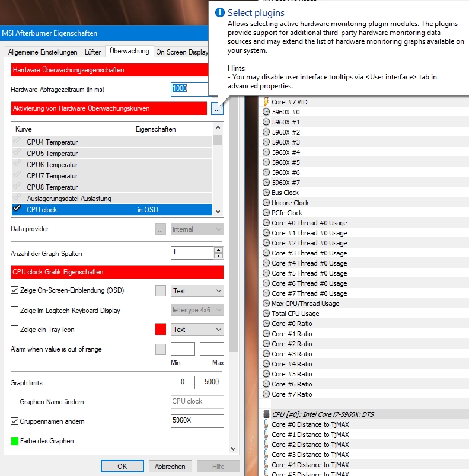Click icon beside Total CPU Usage
469x476 pixels.
coord(266,314)
